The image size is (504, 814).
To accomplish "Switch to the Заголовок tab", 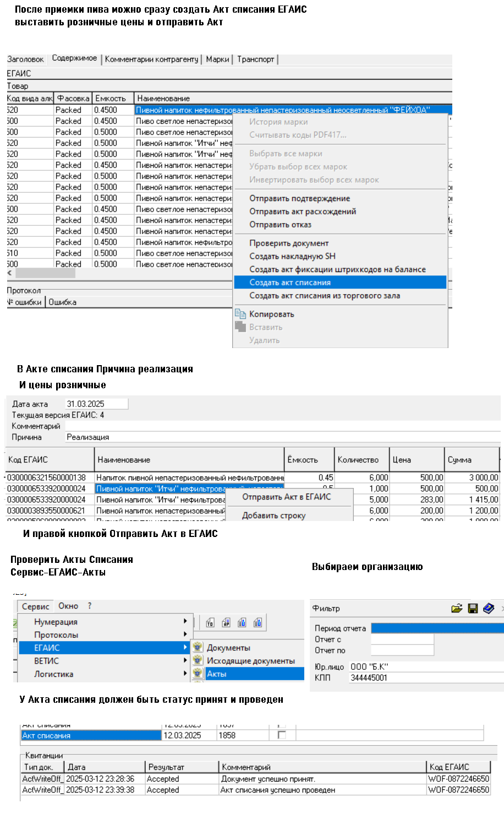I will [26, 59].
